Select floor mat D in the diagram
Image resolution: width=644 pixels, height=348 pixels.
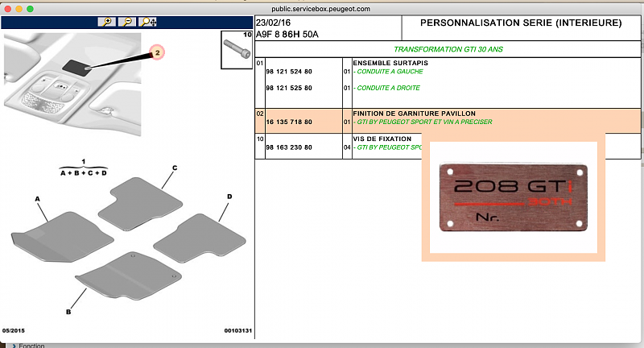(x=200, y=238)
